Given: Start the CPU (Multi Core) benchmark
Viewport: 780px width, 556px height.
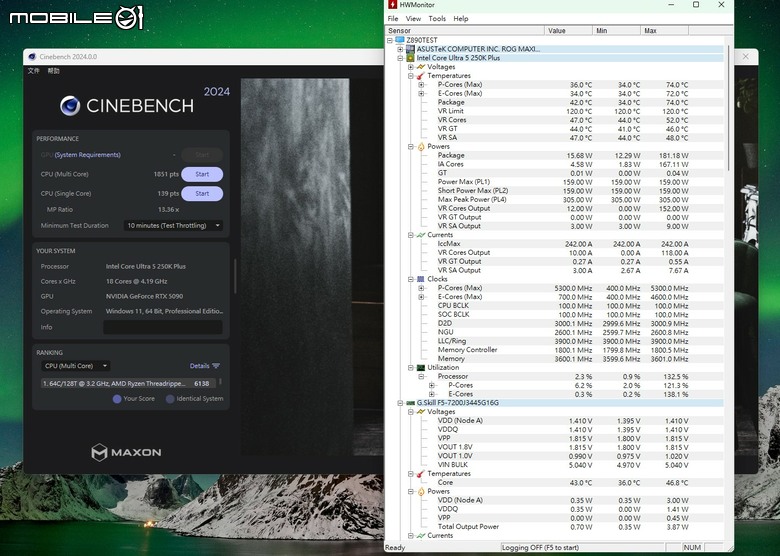Looking at the screenshot, I should tap(202, 175).
